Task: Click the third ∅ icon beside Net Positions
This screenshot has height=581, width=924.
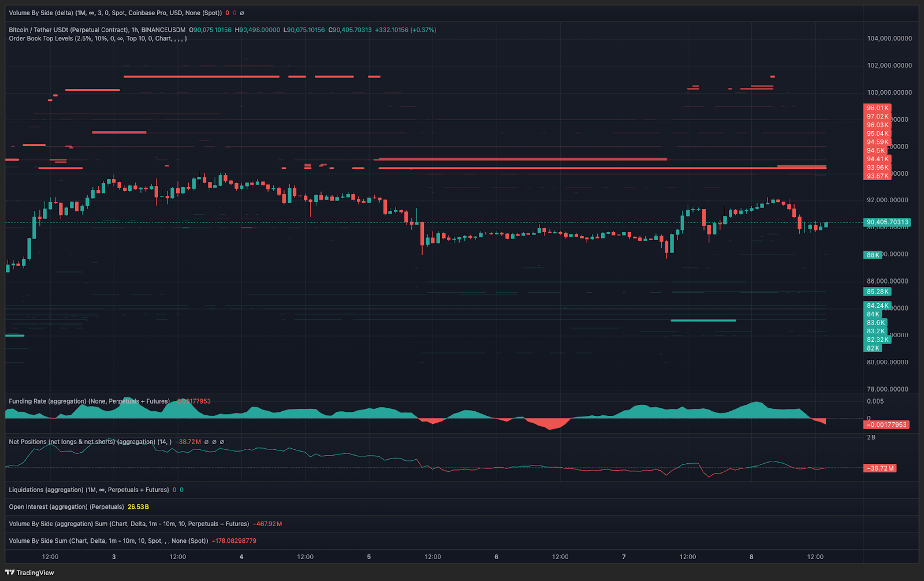Action: point(222,442)
